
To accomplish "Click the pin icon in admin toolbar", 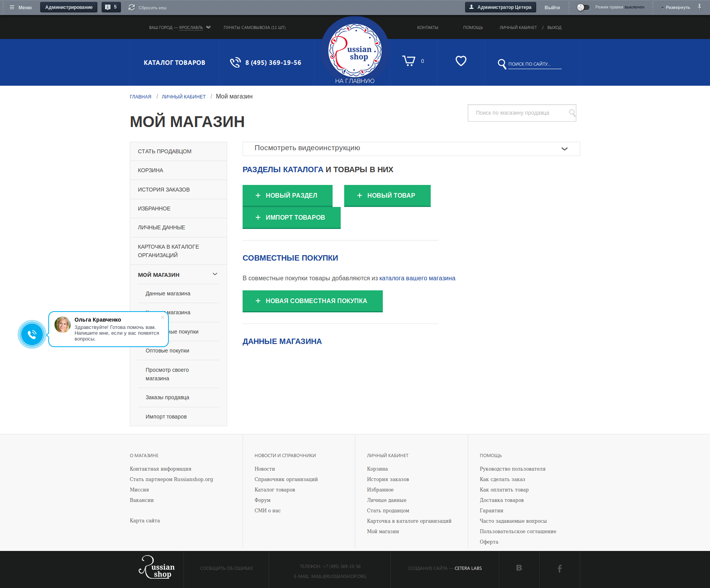I will [700, 7].
